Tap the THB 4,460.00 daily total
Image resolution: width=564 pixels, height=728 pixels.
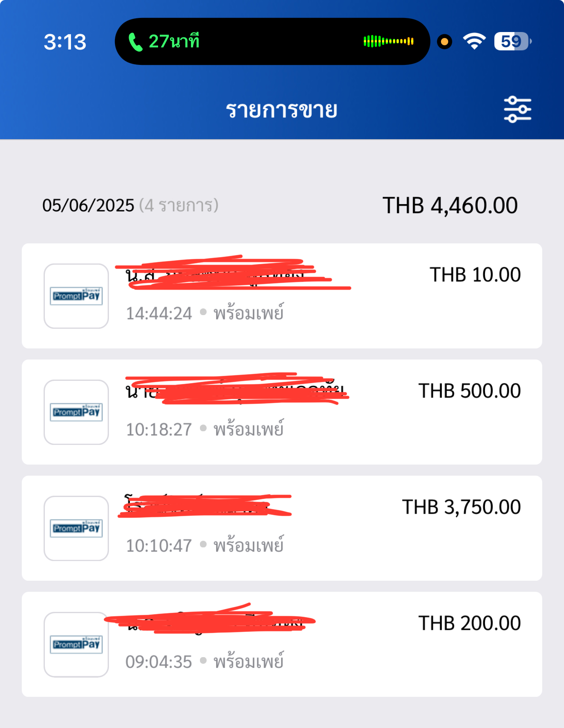click(450, 205)
